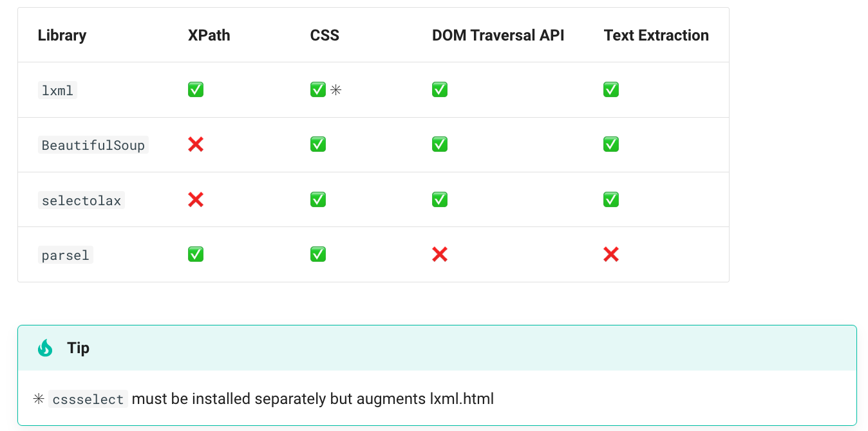The image size is (868, 431).
Task: Click the BeautifulSoup library code label
Action: (x=93, y=145)
